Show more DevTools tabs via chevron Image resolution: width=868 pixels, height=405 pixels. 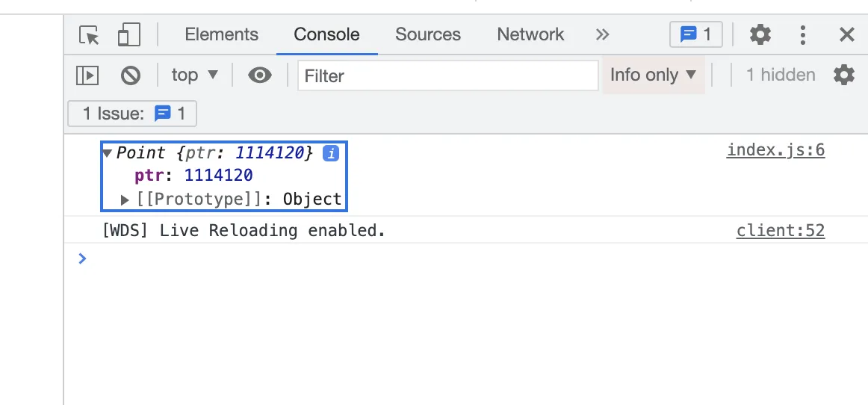(x=602, y=34)
